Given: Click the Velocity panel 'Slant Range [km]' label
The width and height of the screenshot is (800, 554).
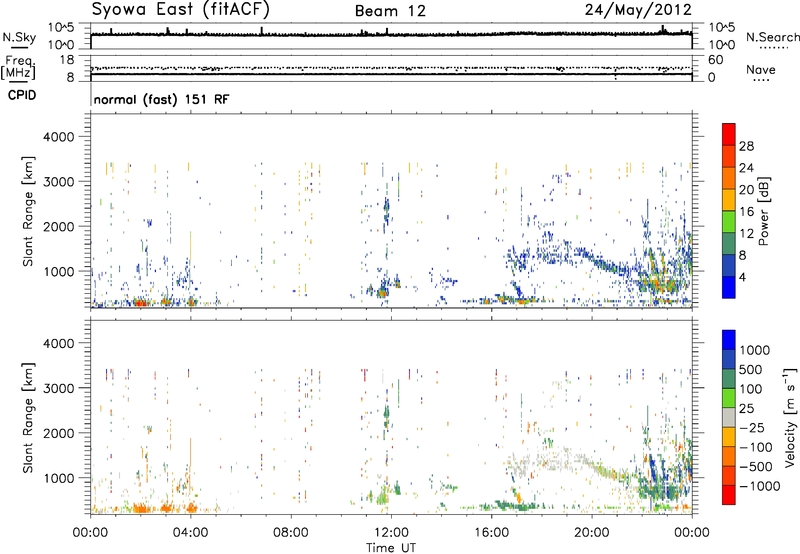Looking at the screenshot, I should pyautogui.click(x=28, y=418).
